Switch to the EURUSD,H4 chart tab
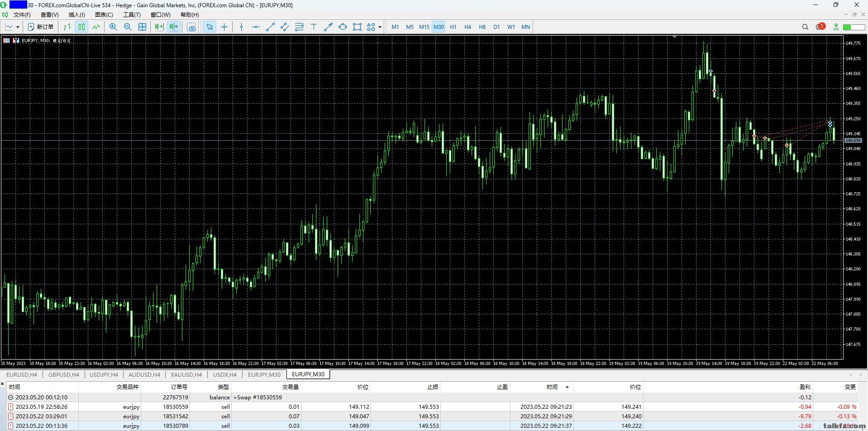The height and width of the screenshot is (431, 868). (22, 374)
